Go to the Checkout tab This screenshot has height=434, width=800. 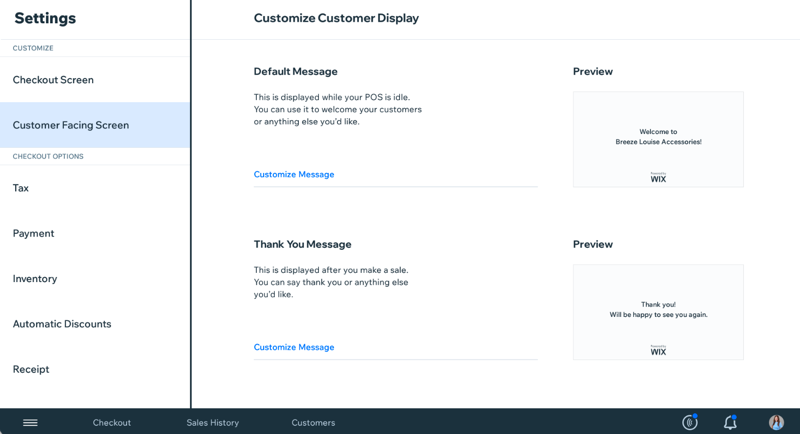(112, 423)
